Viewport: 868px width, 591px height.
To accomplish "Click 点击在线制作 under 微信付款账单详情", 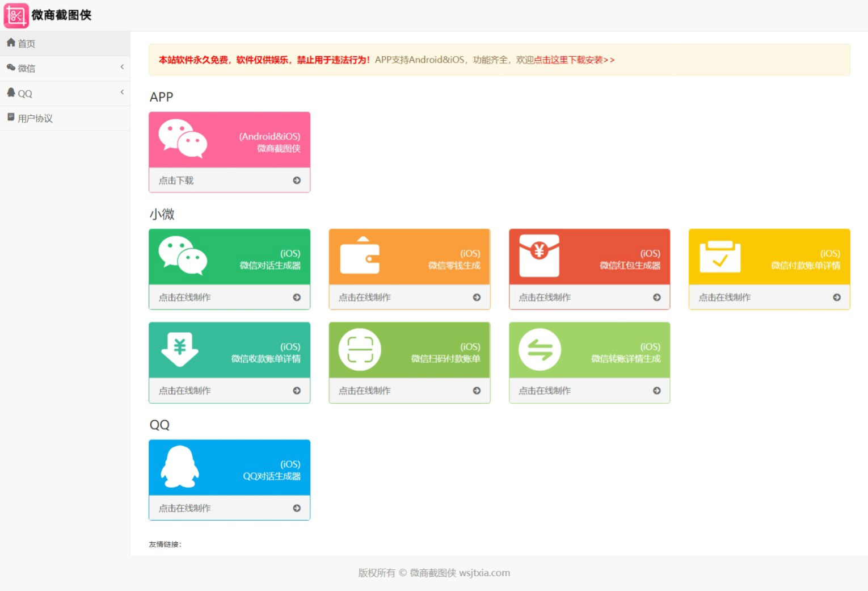I will (x=724, y=297).
